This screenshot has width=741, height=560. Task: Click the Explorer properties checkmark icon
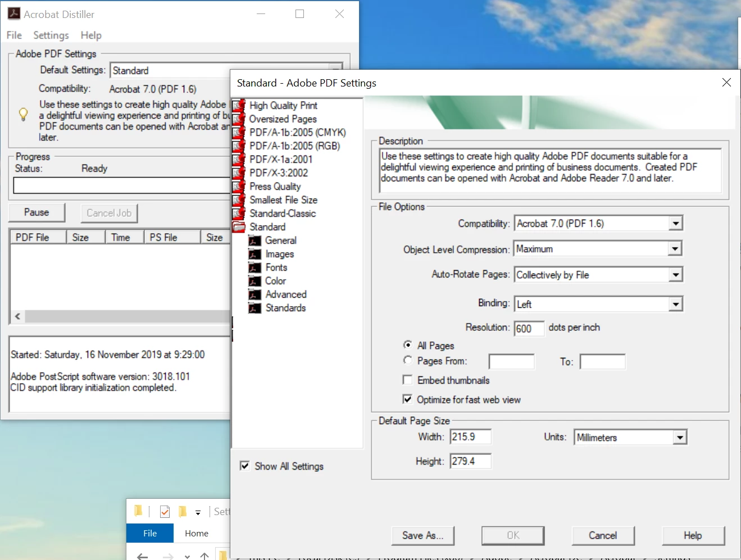pyautogui.click(x=165, y=512)
